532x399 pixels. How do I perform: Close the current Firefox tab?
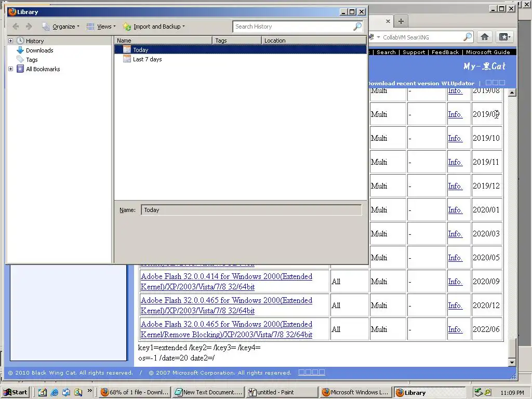pyautogui.click(x=388, y=21)
